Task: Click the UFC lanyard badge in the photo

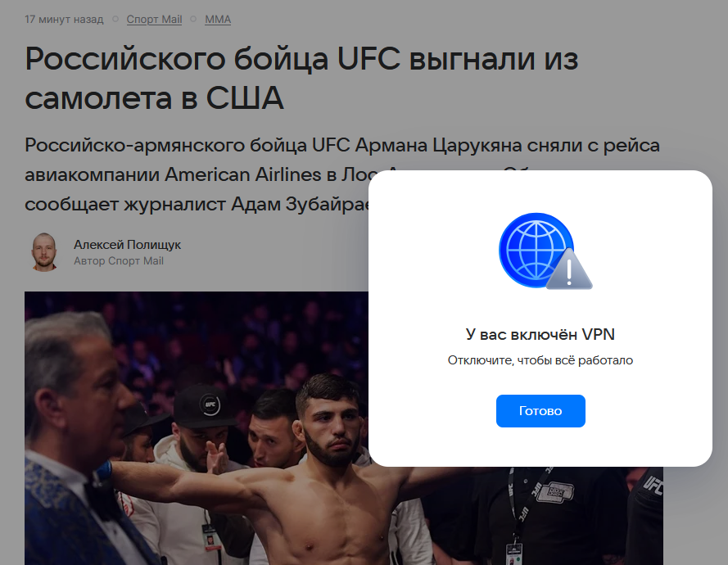Action: (x=514, y=553)
